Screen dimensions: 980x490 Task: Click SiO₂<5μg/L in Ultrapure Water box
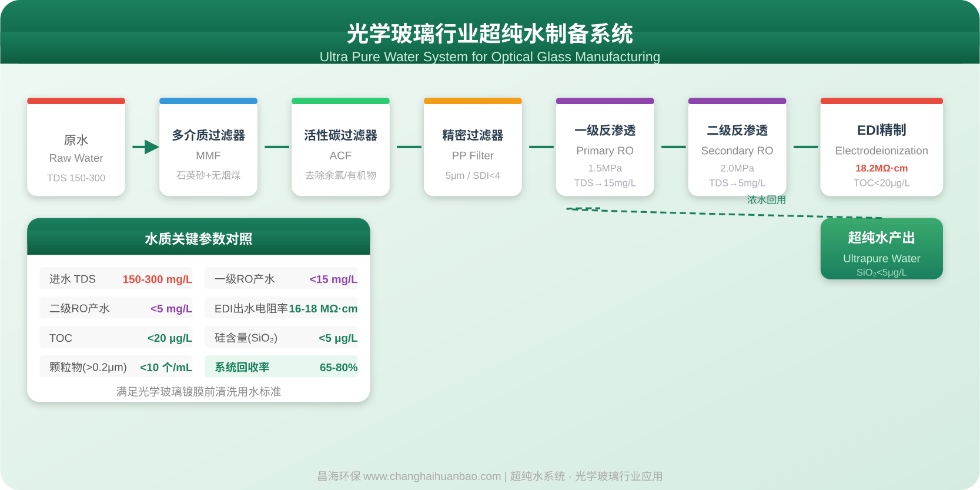881,272
